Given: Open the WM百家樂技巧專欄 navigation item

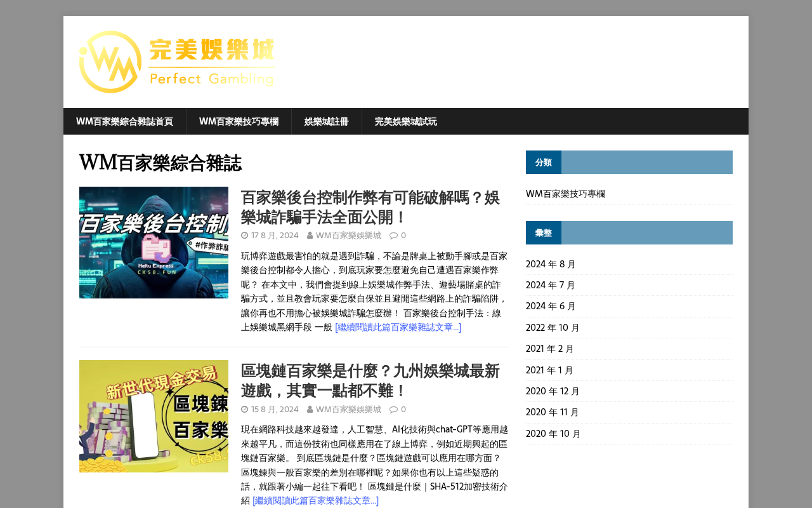Looking at the screenshot, I should point(239,121).
